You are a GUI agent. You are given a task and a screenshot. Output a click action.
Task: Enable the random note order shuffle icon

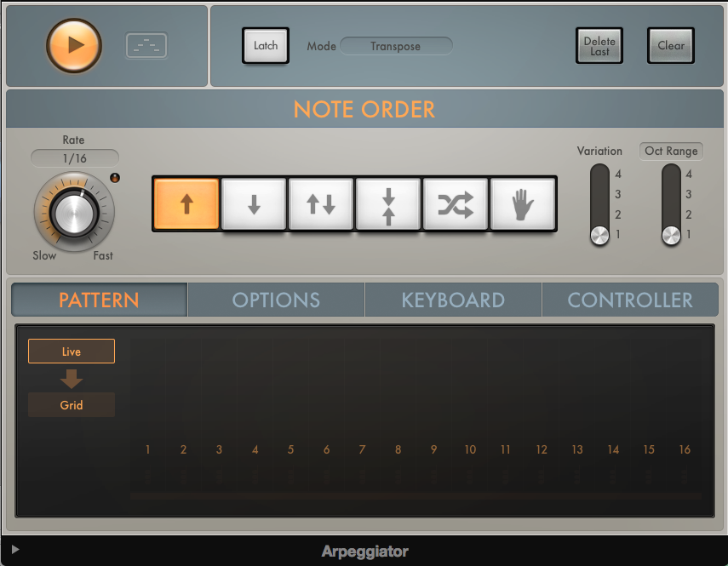[456, 203]
